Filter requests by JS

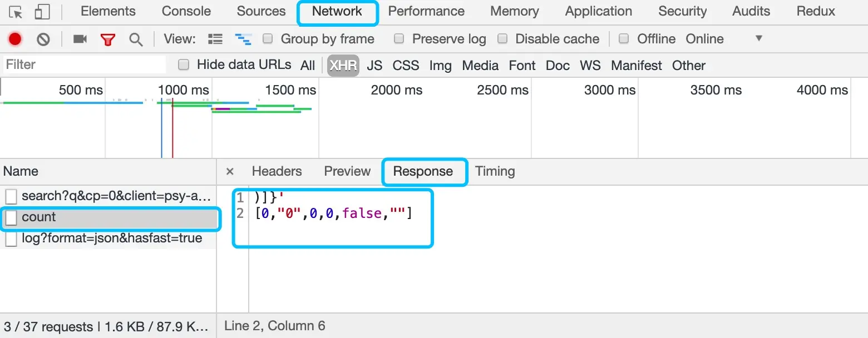click(374, 66)
